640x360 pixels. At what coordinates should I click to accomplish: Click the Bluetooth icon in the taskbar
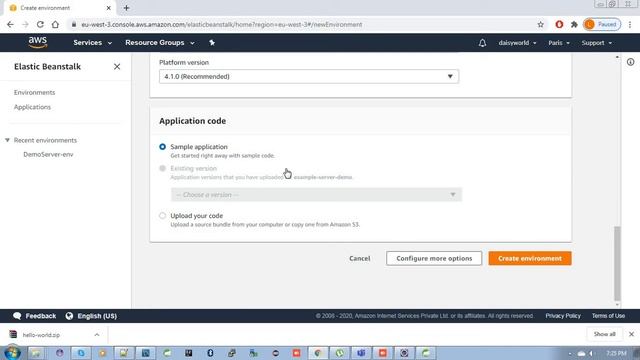[210, 353]
